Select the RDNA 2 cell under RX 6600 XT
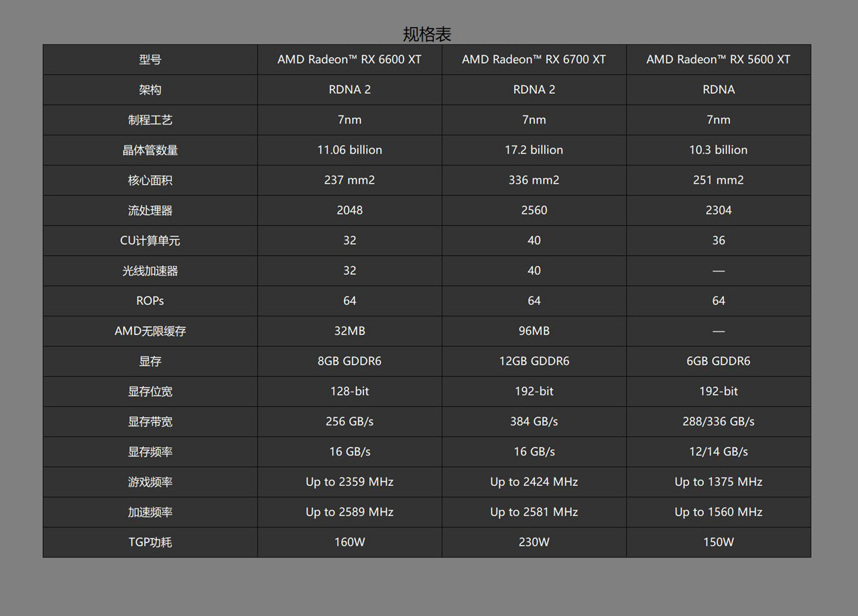This screenshot has width=858, height=616. (349, 89)
